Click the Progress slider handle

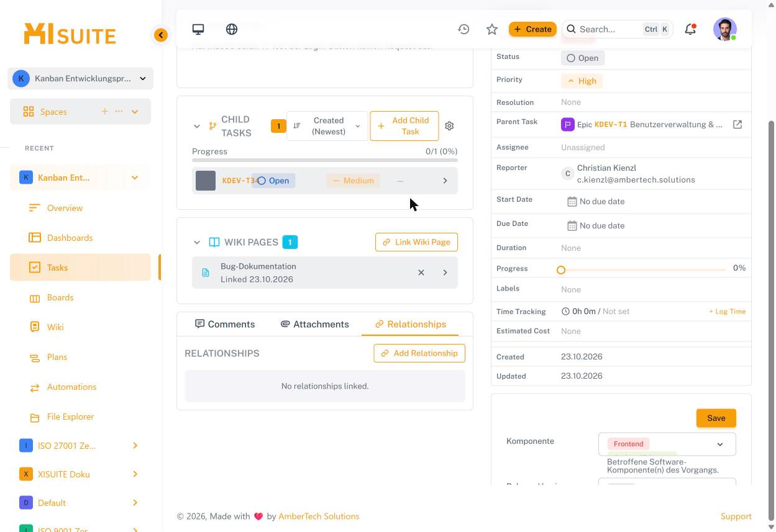point(561,269)
